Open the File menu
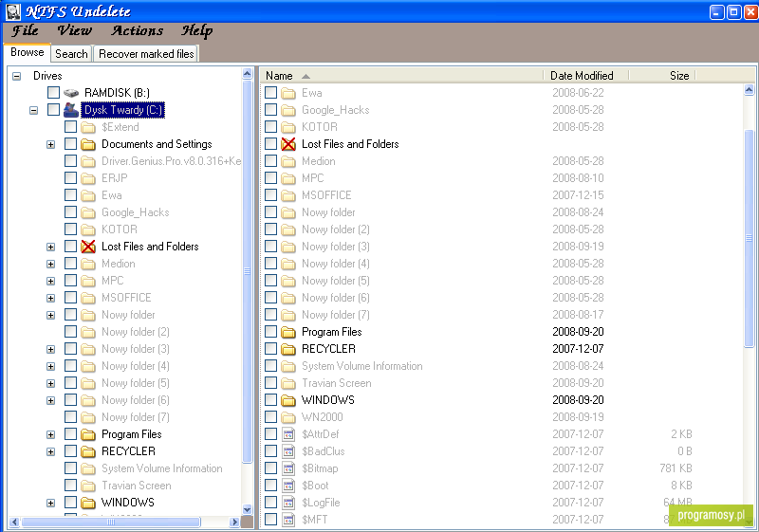The height and width of the screenshot is (532, 759). tap(25, 30)
